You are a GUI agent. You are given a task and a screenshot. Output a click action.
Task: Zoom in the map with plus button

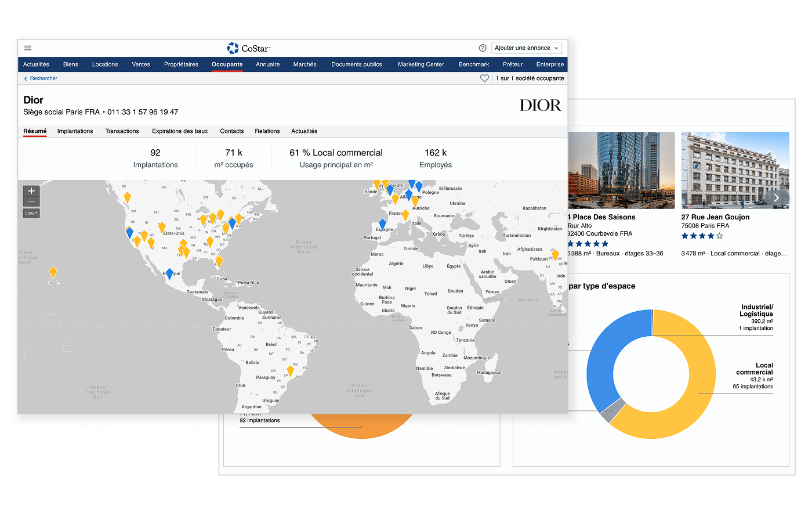(x=31, y=191)
